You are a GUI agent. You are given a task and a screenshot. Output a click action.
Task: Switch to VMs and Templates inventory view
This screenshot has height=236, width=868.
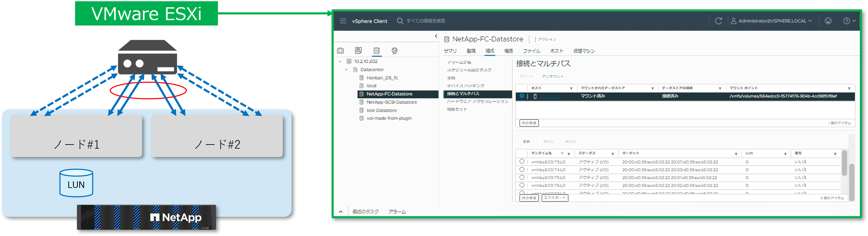pyautogui.click(x=358, y=51)
